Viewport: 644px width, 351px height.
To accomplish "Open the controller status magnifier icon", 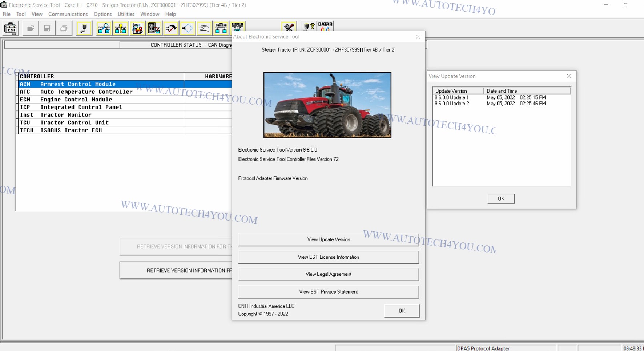I will (x=104, y=28).
